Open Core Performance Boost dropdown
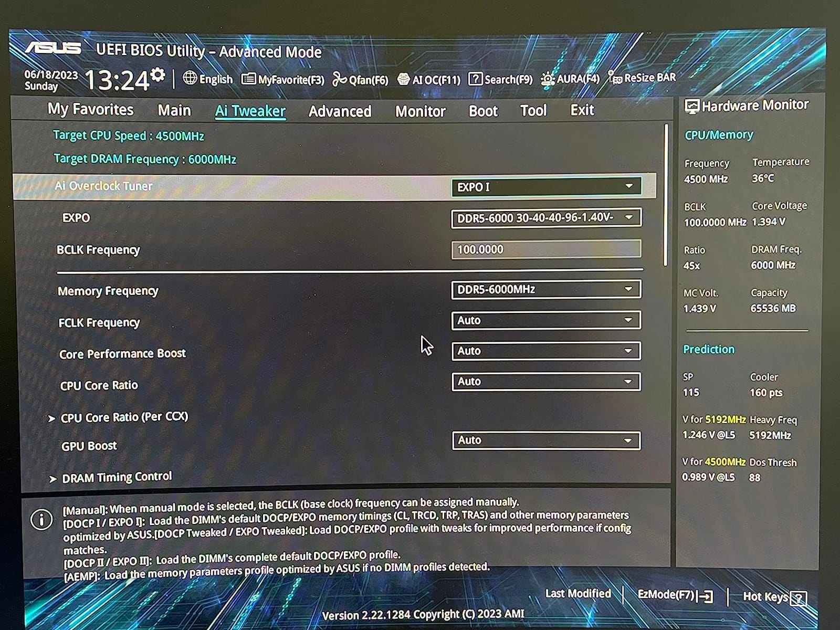Image resolution: width=840 pixels, height=630 pixels. click(x=546, y=351)
